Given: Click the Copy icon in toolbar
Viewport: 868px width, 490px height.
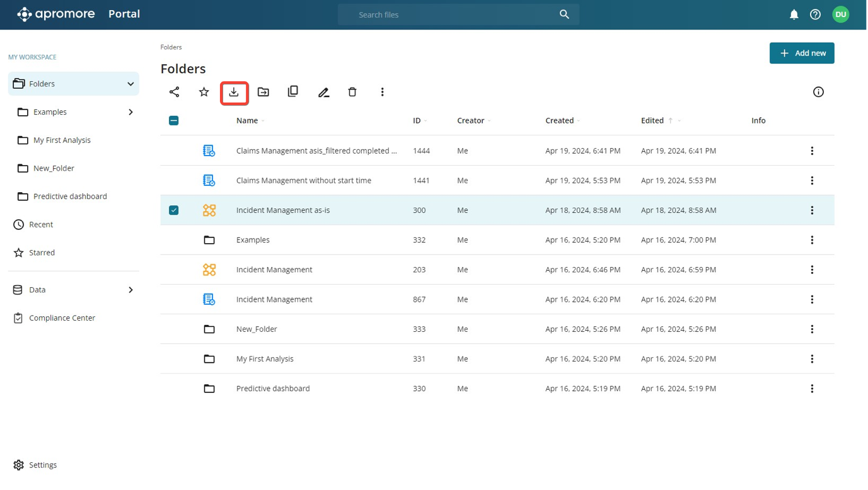Looking at the screenshot, I should click(293, 92).
